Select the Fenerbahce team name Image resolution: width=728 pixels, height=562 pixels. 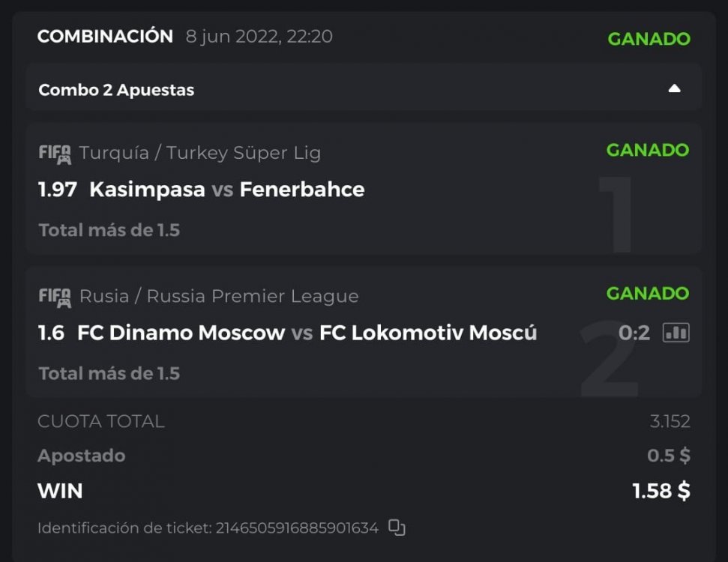[301, 190]
